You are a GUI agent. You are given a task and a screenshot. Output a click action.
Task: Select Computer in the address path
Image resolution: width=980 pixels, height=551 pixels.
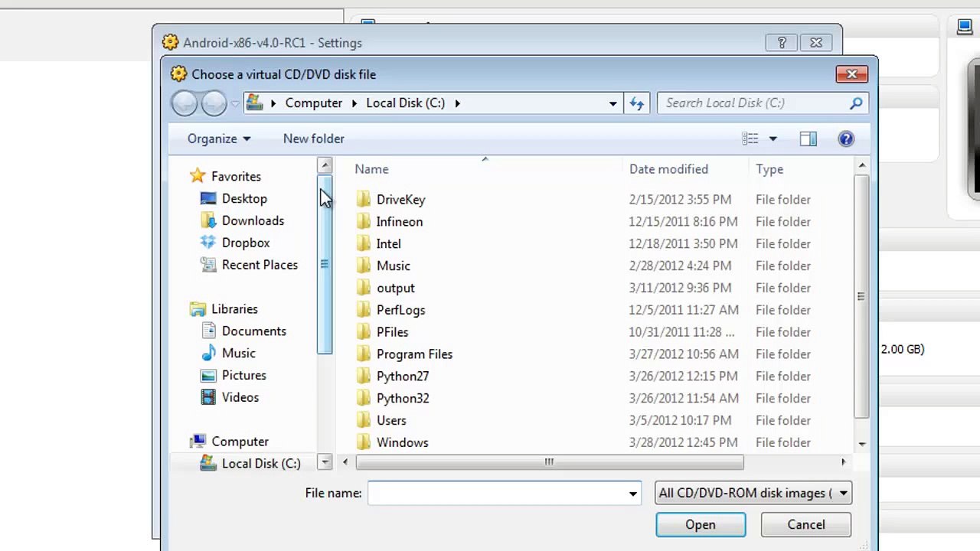(313, 103)
